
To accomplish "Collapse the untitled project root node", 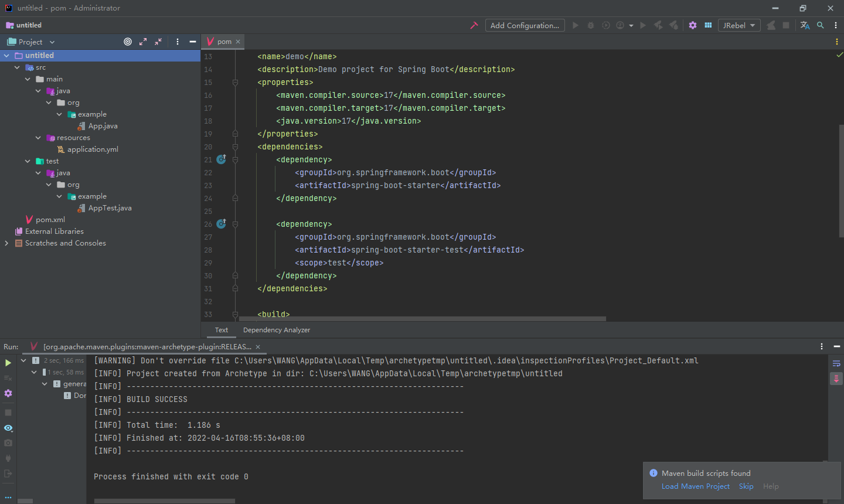I will tap(6, 56).
